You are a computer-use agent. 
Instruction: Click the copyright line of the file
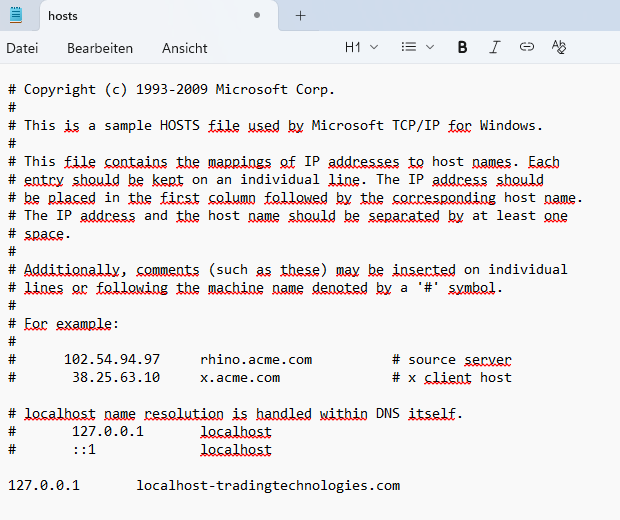[180, 90]
